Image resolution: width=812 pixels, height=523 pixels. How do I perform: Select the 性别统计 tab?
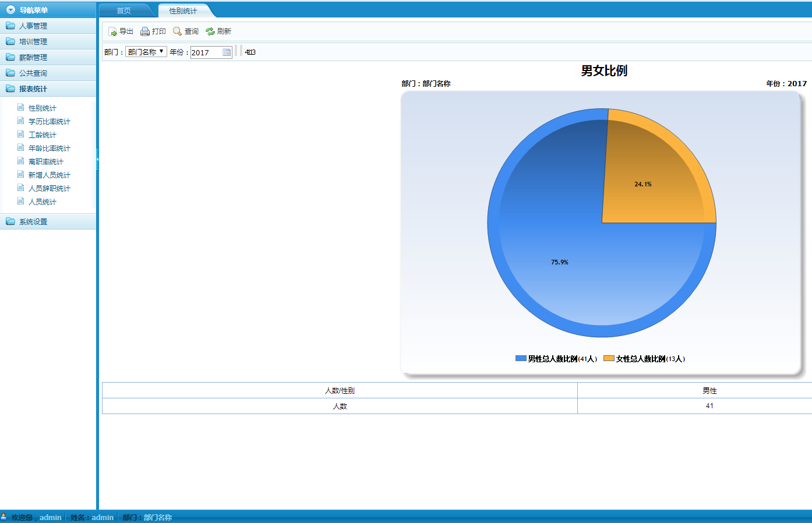point(183,10)
